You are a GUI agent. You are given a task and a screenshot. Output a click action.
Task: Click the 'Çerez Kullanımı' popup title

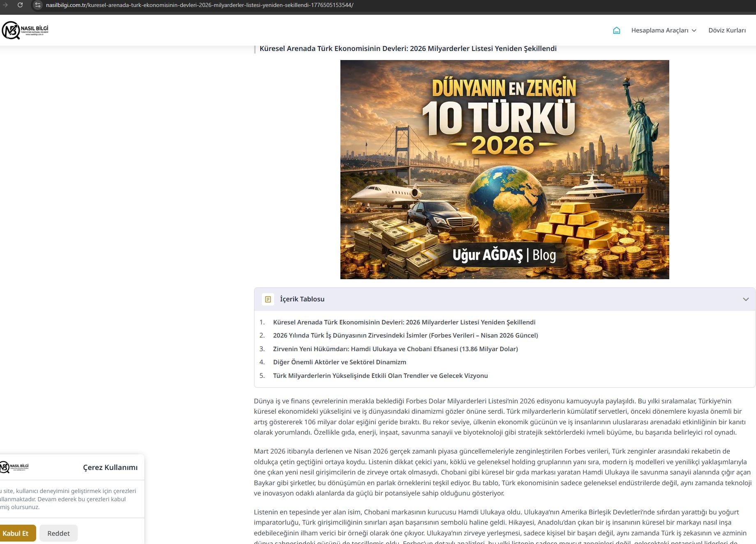point(110,468)
